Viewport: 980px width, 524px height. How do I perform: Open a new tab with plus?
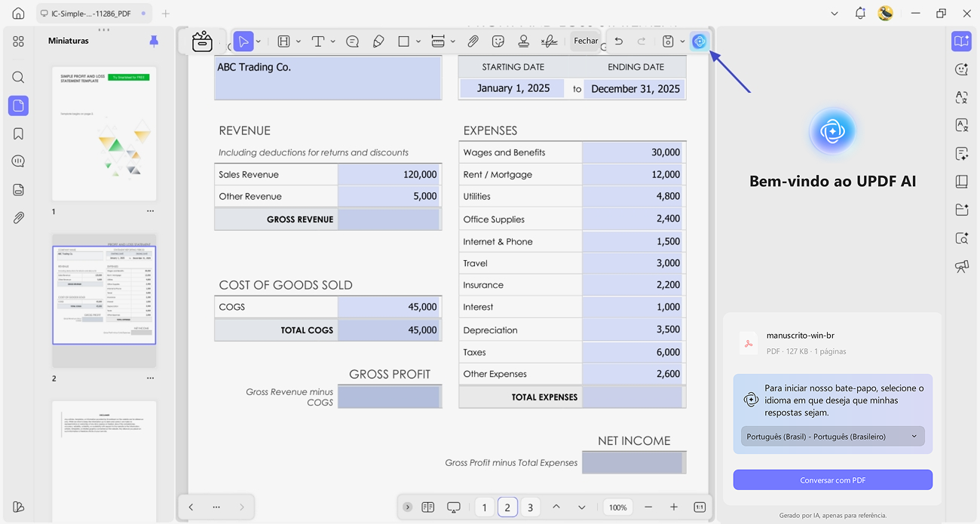coord(166,14)
